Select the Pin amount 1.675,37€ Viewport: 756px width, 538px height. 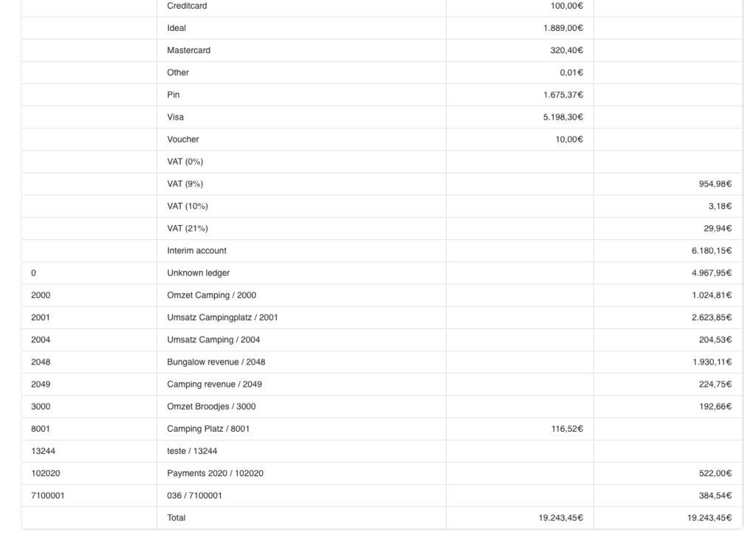point(563,94)
